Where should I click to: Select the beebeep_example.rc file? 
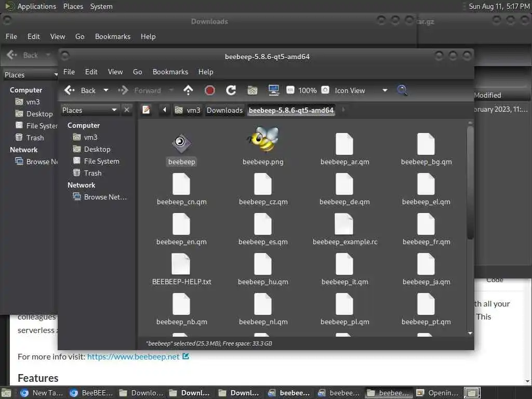pos(344,229)
